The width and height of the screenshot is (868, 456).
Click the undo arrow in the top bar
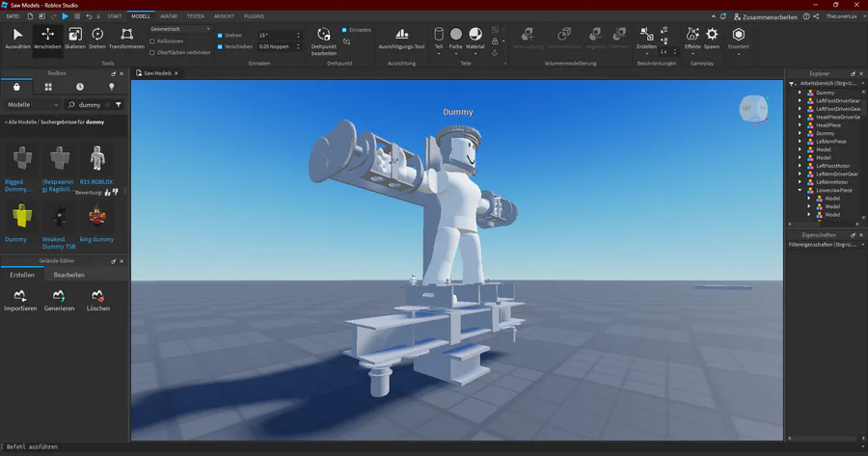point(89,16)
